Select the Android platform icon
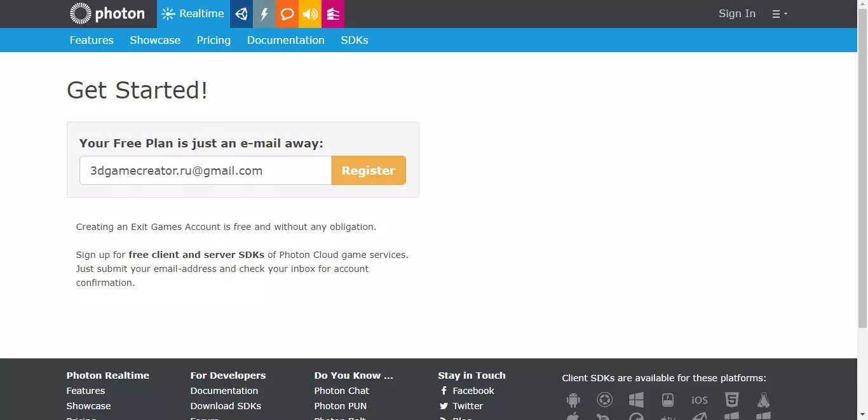This screenshot has width=868, height=420. pos(573,400)
